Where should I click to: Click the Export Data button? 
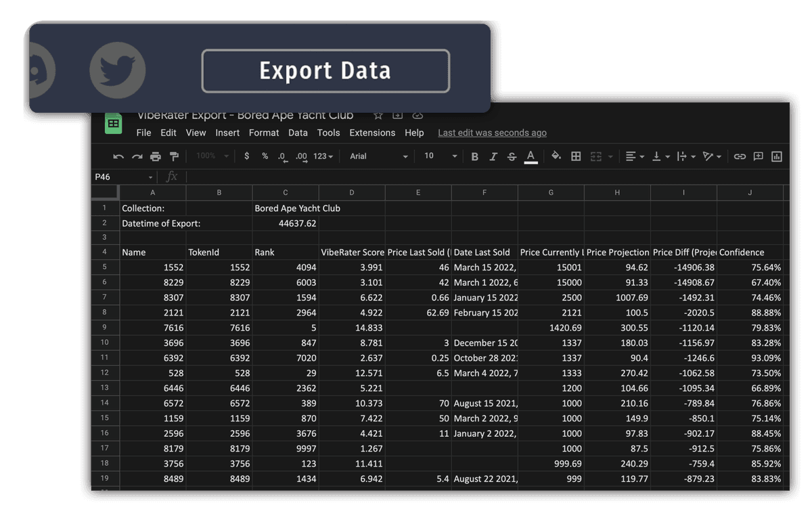[x=325, y=71]
